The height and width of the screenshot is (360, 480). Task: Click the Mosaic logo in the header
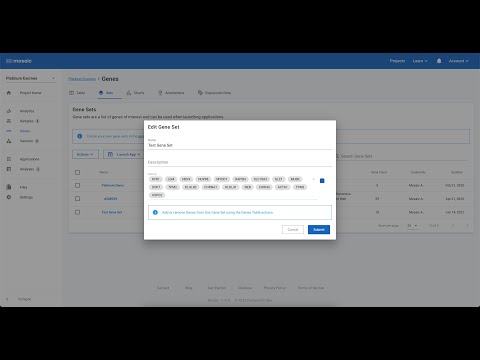pos(19,61)
